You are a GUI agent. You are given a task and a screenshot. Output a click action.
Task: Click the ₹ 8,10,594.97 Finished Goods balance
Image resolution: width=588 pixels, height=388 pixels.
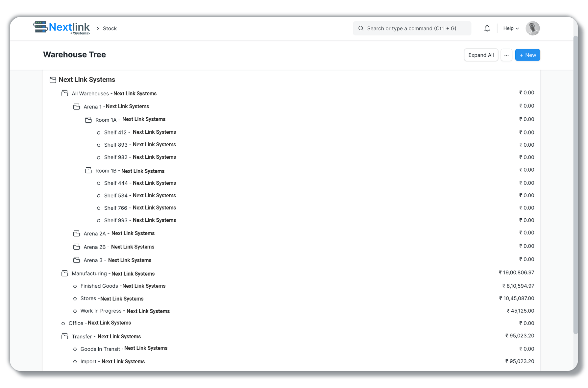(518, 286)
